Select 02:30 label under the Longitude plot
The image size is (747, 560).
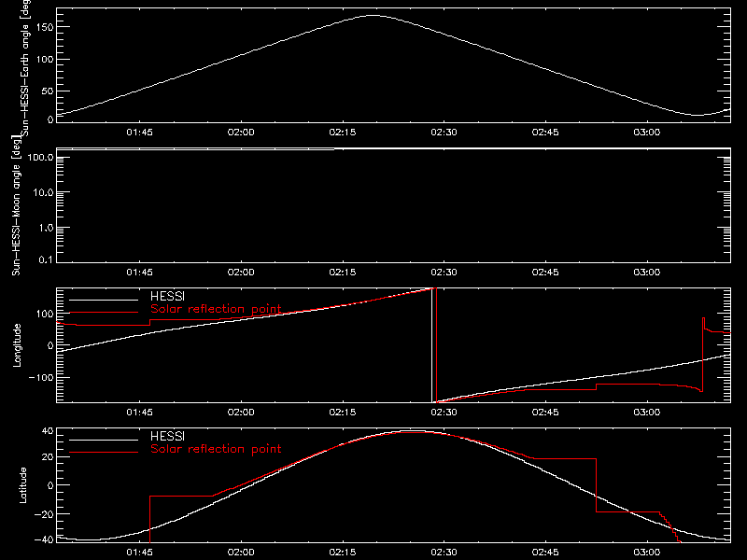[444, 413]
